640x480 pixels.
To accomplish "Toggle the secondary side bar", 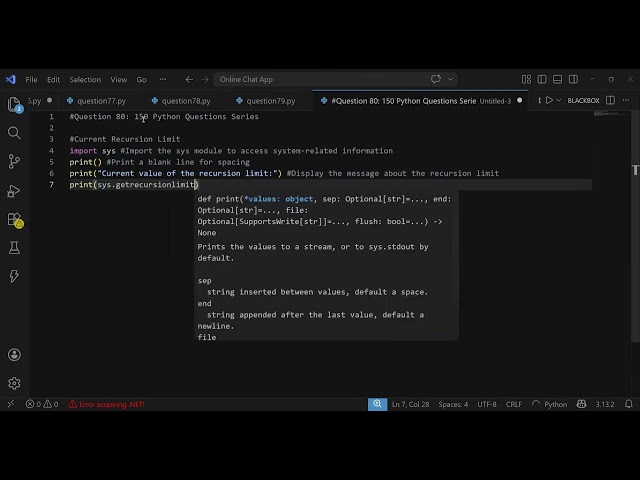I will (x=573, y=79).
